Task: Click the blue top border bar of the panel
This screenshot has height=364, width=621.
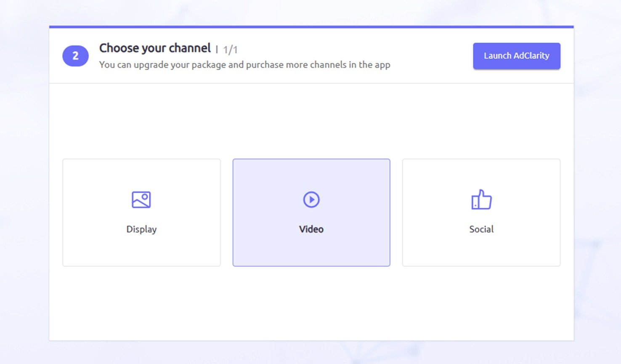Action: [311, 26]
